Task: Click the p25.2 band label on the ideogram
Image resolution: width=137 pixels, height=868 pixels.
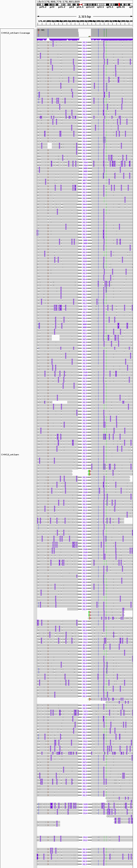Action: [x=43, y=7]
